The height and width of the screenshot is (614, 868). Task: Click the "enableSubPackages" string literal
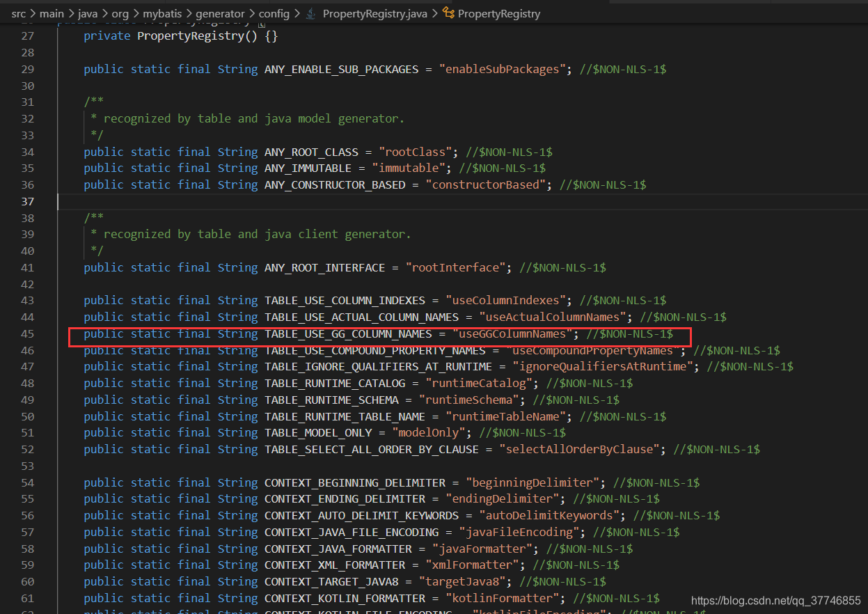[x=502, y=69]
